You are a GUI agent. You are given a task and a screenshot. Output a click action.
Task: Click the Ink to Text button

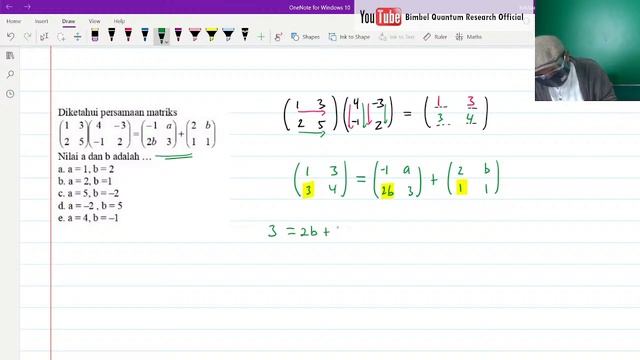tap(397, 37)
